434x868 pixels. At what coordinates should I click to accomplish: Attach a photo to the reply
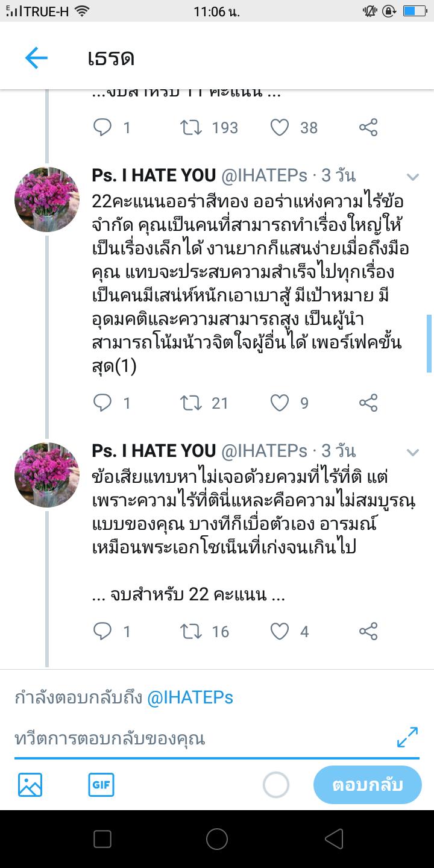click(30, 785)
